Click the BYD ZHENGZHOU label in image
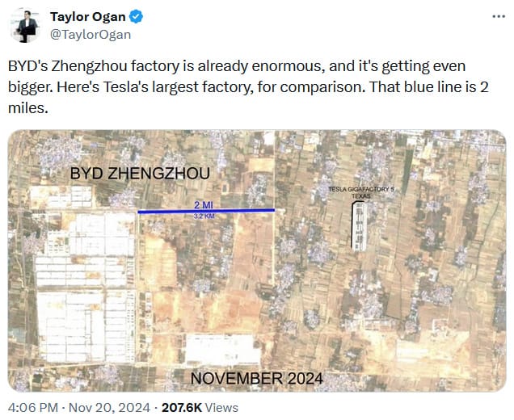 coord(140,173)
